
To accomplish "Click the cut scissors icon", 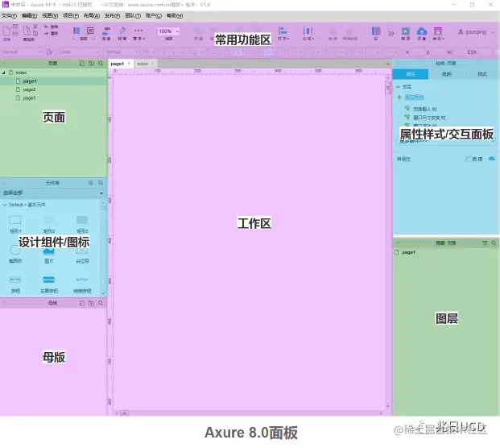I will tap(35, 26).
